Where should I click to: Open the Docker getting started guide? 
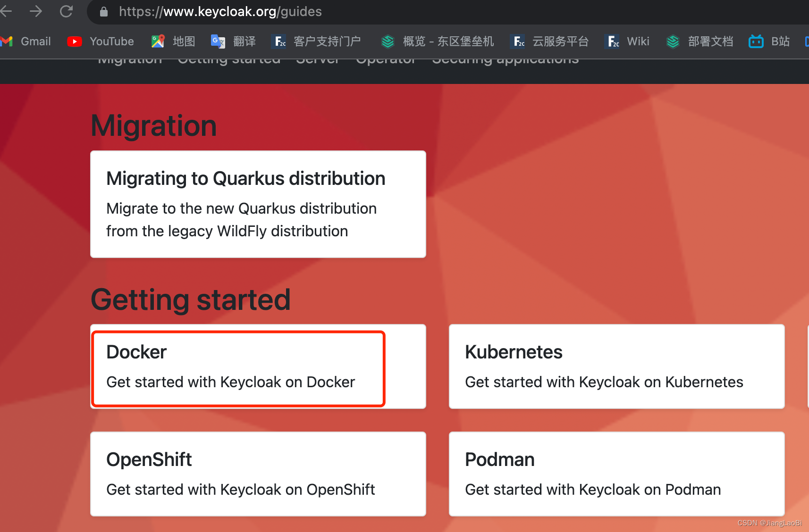[238, 368]
